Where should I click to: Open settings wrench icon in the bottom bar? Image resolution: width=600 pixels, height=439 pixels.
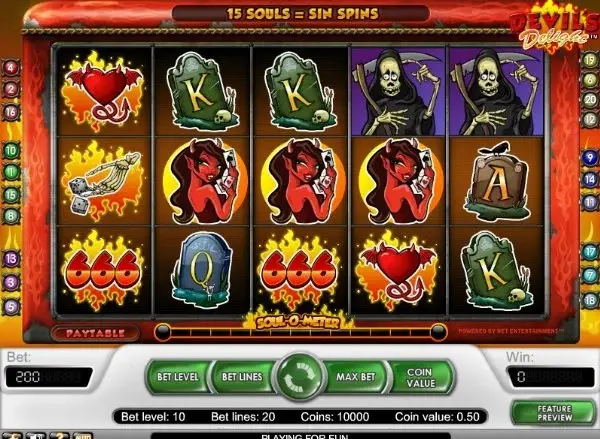point(12,436)
